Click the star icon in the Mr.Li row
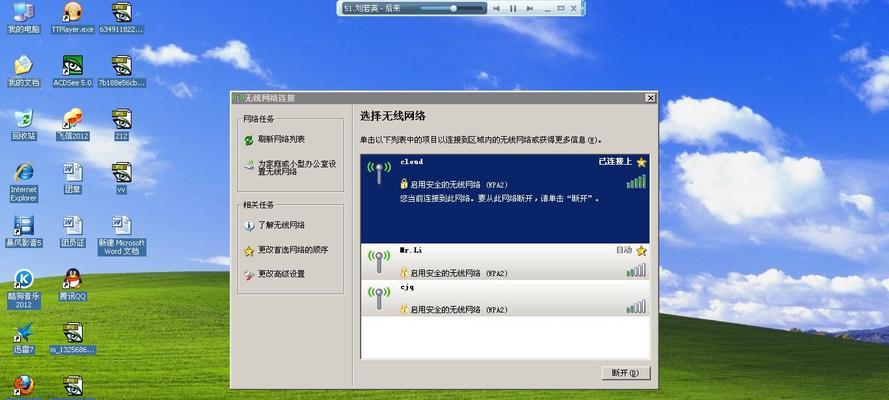The height and width of the screenshot is (400, 889). [641, 250]
